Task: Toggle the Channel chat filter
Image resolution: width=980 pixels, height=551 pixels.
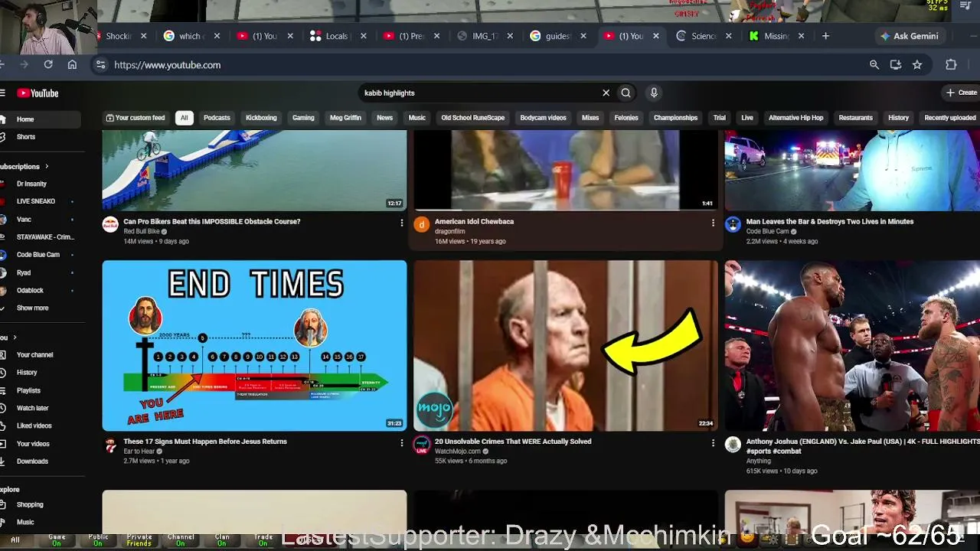Action: click(x=181, y=540)
